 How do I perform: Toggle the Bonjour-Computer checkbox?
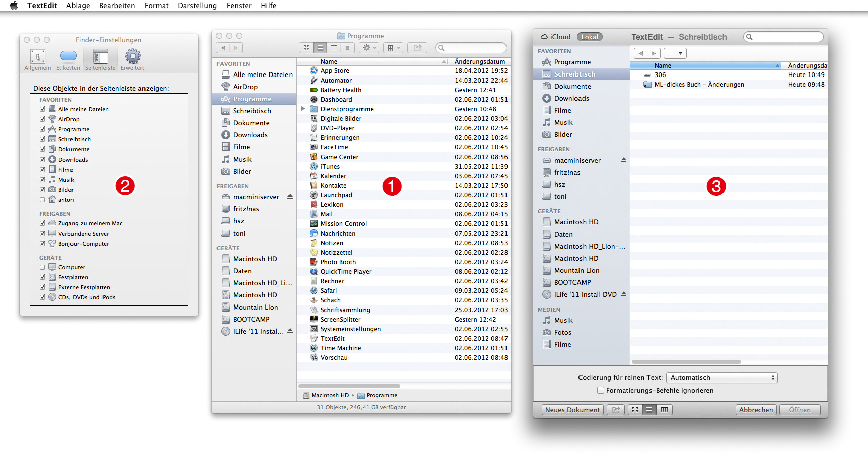pyautogui.click(x=42, y=244)
